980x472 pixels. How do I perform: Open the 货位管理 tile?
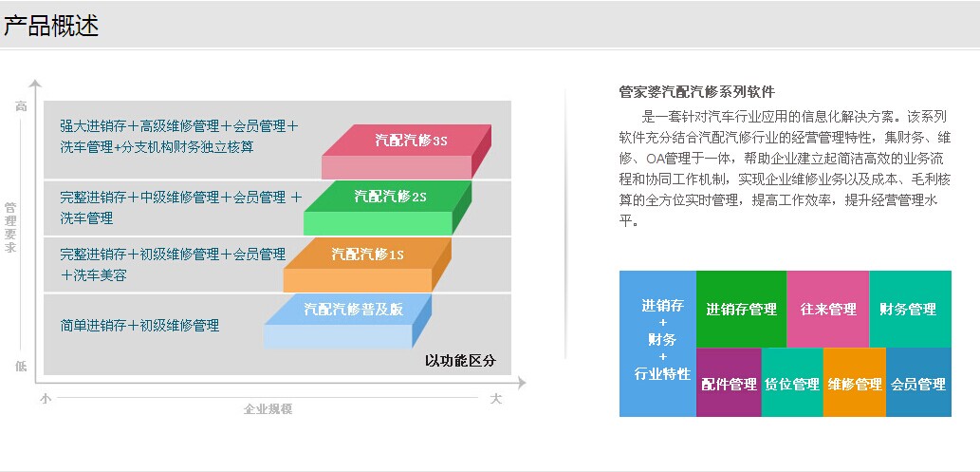point(791,384)
